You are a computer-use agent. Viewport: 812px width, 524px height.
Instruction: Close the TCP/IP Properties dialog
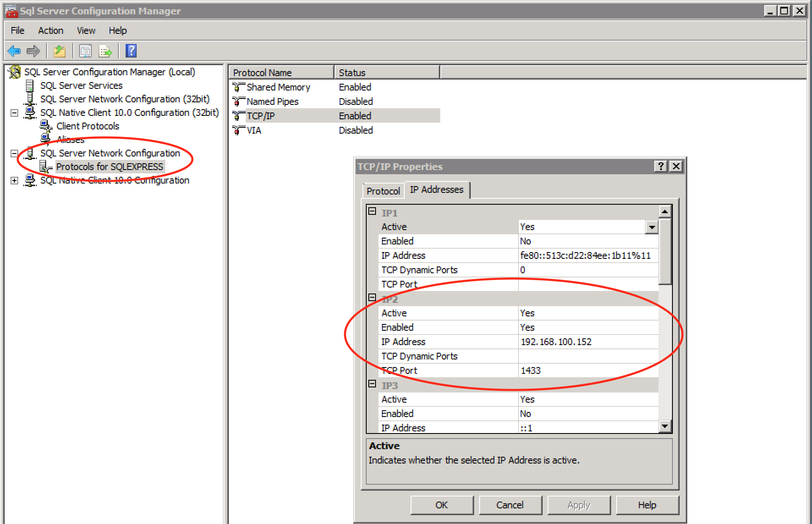point(676,166)
